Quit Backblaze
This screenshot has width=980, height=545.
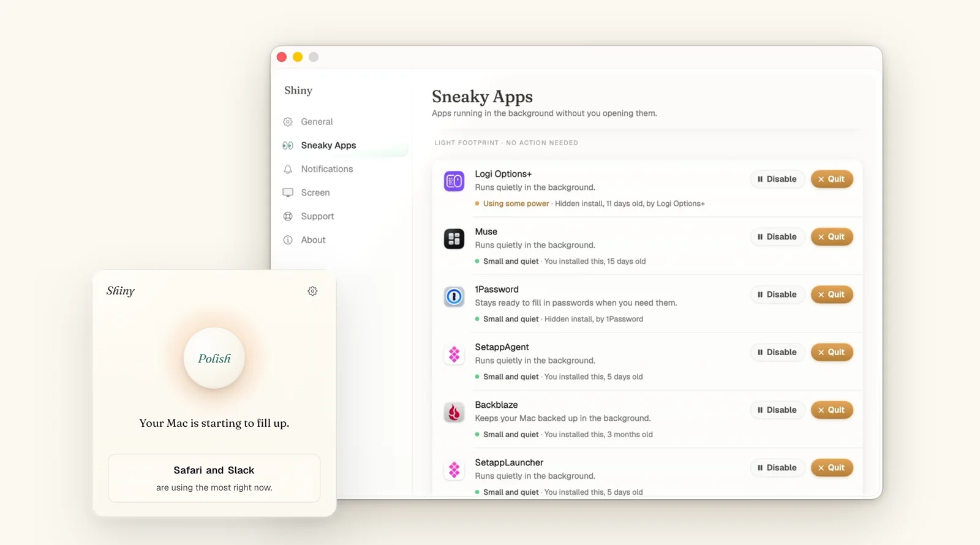click(x=832, y=410)
